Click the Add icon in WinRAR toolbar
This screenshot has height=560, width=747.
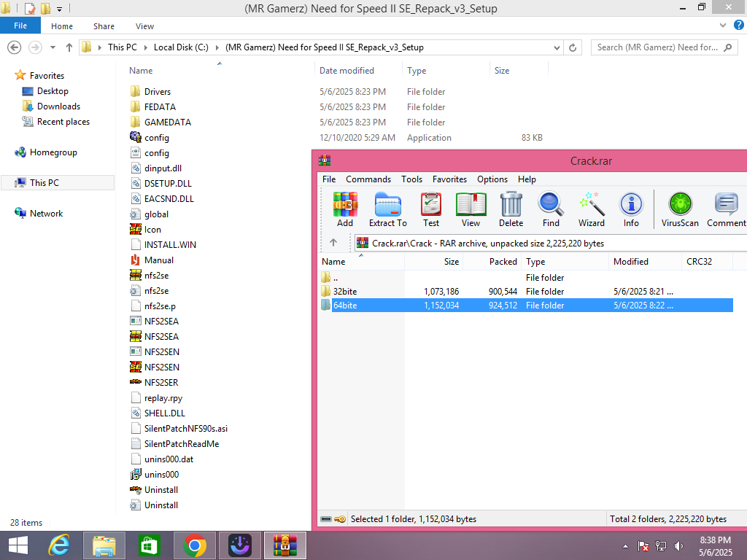pos(345,209)
